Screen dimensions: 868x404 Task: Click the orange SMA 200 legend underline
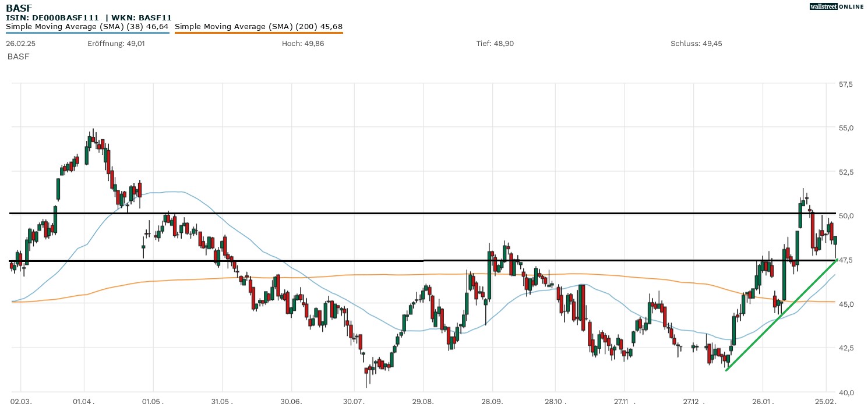pos(259,33)
